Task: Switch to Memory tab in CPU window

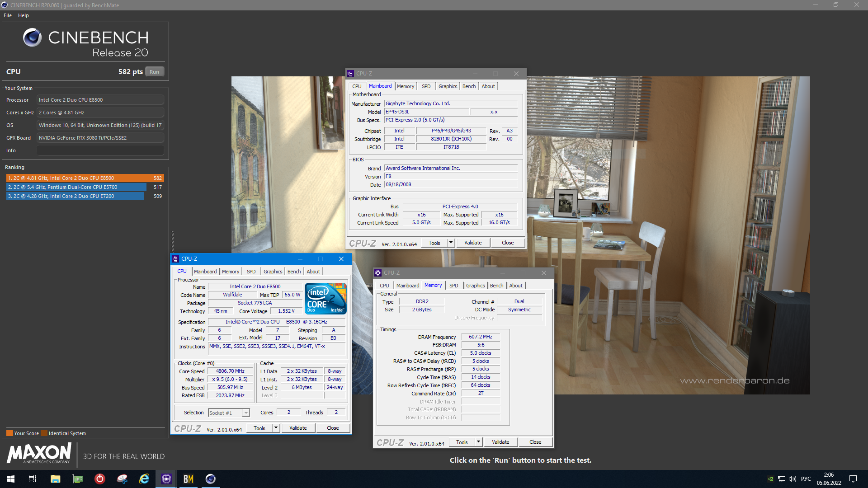Action: [x=231, y=272]
